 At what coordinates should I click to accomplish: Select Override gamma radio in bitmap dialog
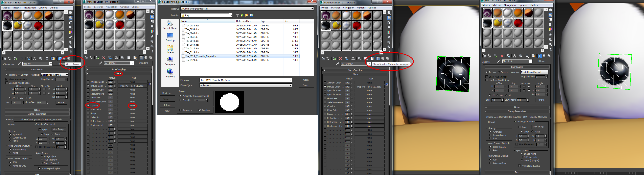[x=181, y=100]
